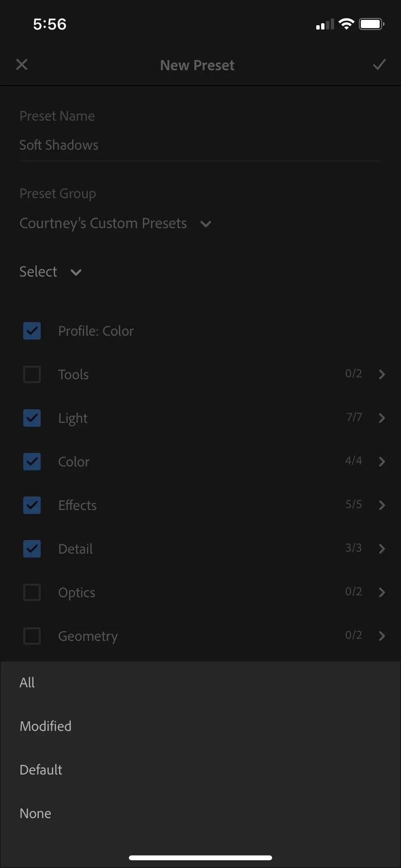Open Effects settings chevron arrow
The image size is (401, 868).
(382, 505)
